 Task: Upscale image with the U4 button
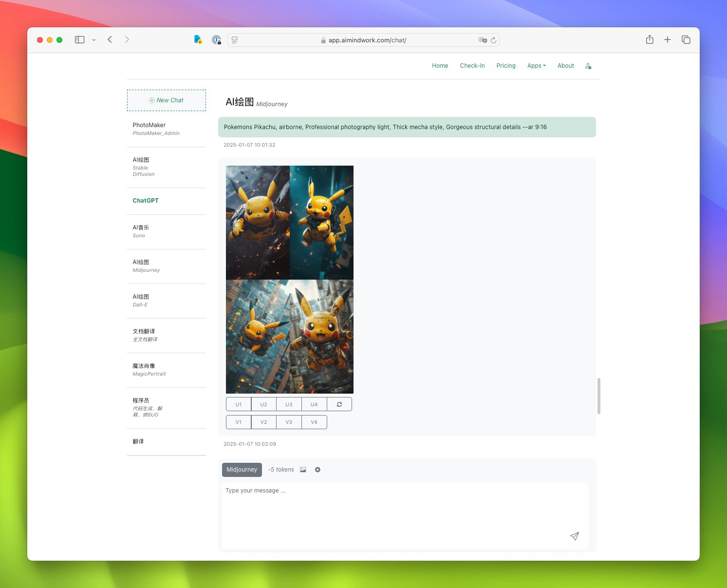314,404
